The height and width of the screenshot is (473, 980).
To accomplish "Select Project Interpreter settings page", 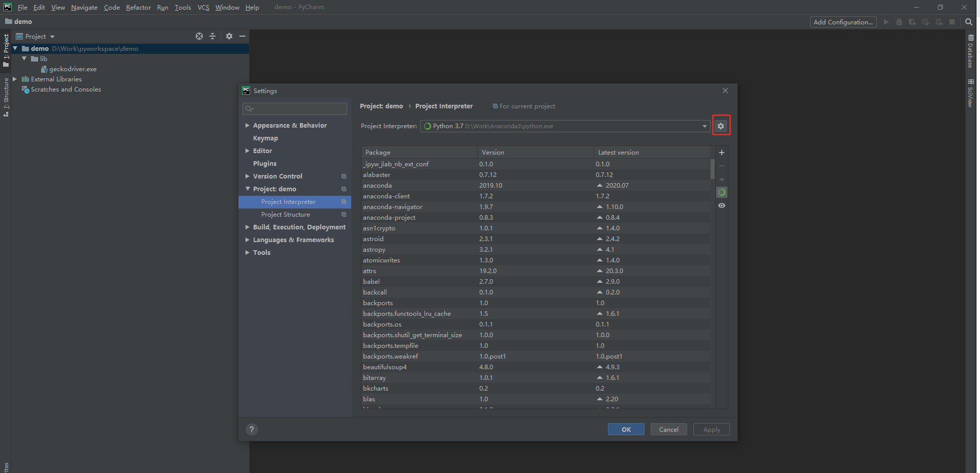I will click(x=295, y=201).
